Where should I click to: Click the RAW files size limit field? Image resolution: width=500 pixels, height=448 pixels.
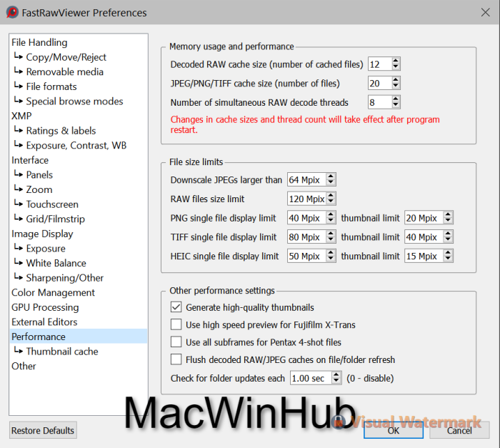307,199
